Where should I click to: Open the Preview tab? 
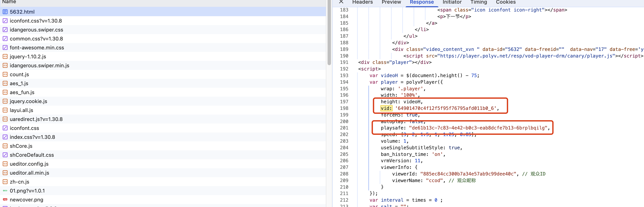click(x=391, y=2)
